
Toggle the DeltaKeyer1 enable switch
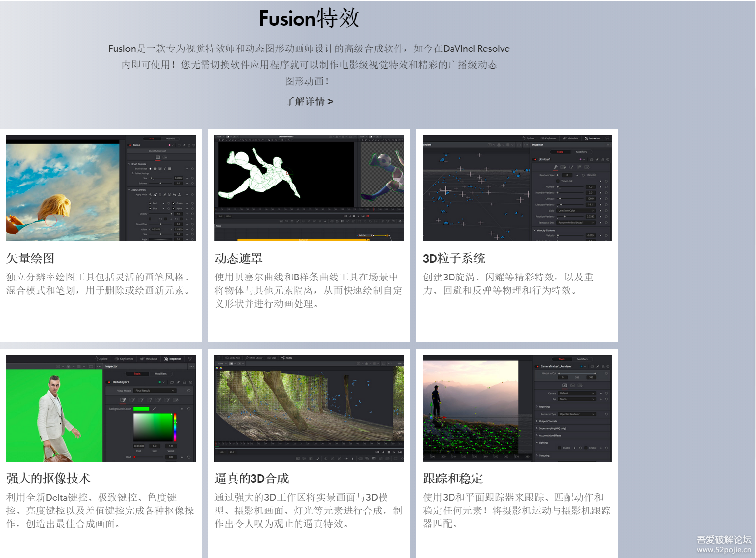point(108,382)
